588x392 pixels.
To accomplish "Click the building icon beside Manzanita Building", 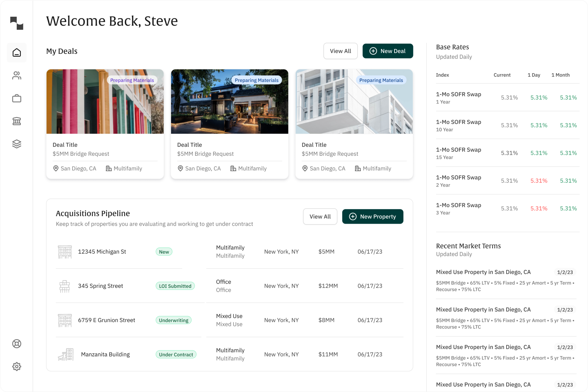I will click(x=66, y=354).
